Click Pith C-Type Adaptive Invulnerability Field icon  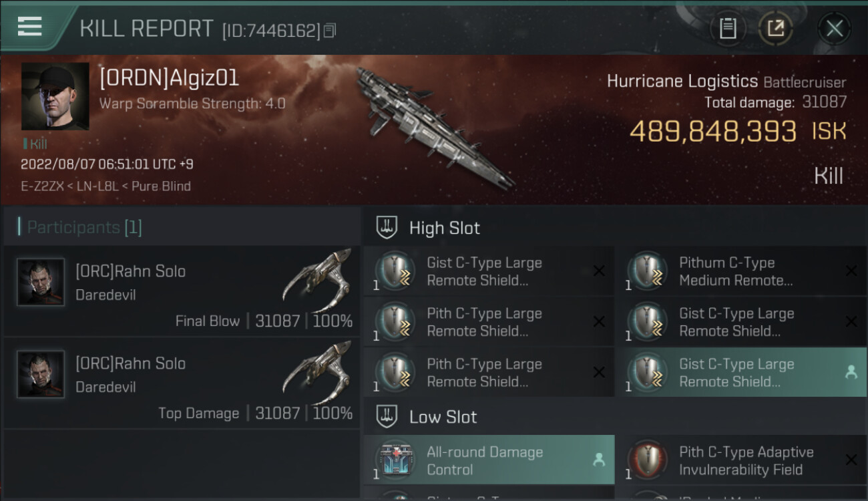pos(648,460)
